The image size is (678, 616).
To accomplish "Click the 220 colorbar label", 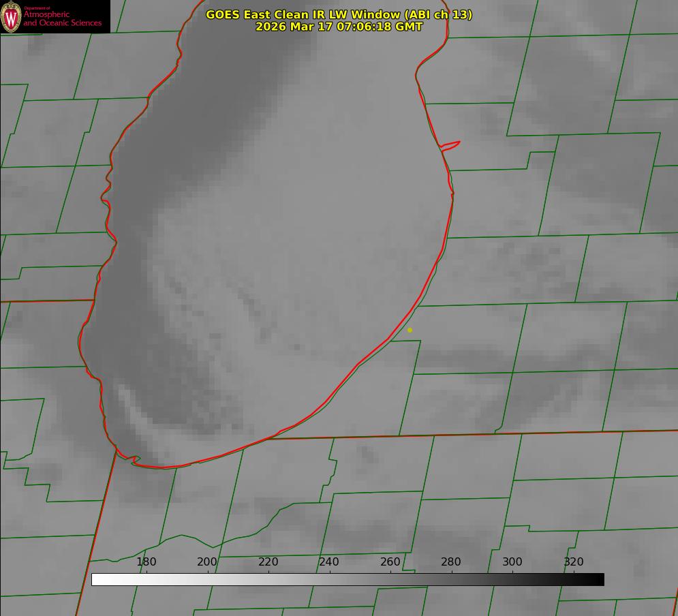I will [268, 561].
